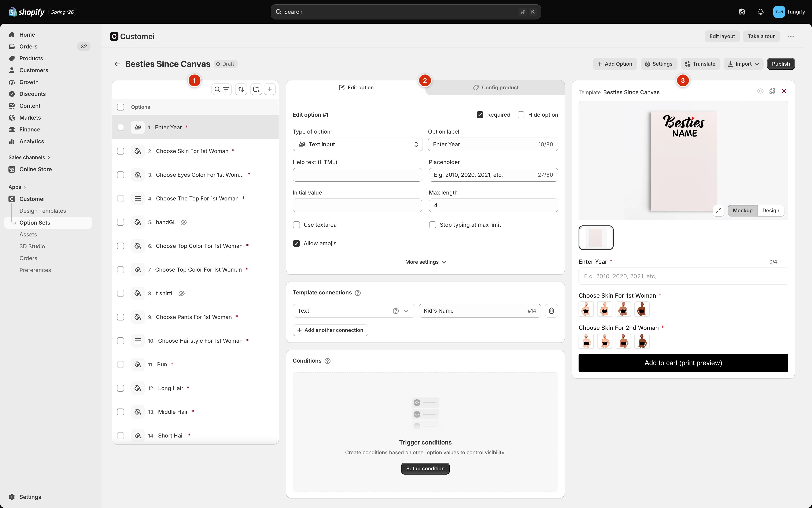
Task: Click the Translate button
Action: tap(700, 64)
